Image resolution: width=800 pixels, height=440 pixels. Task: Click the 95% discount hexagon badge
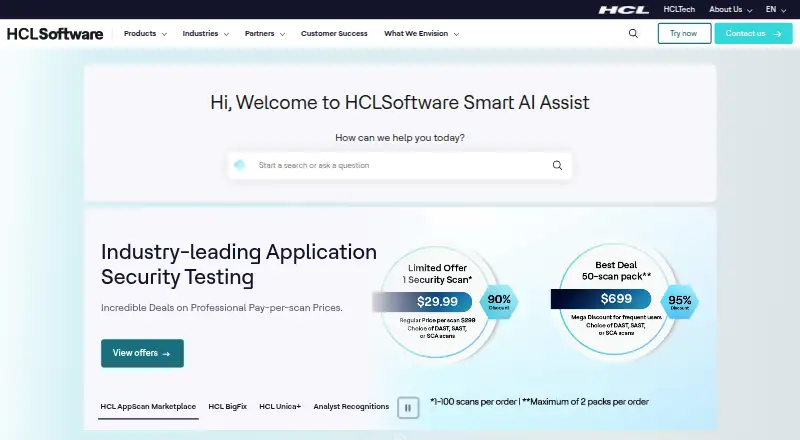680,302
